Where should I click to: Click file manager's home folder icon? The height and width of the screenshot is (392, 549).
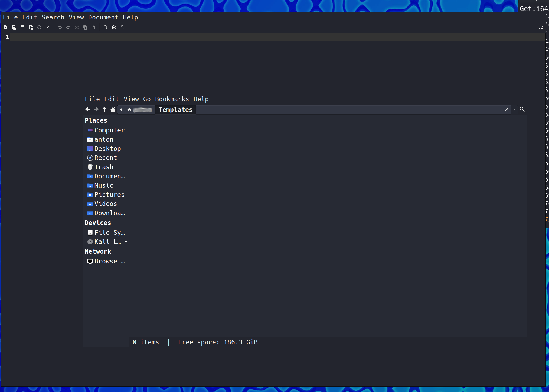[113, 109]
